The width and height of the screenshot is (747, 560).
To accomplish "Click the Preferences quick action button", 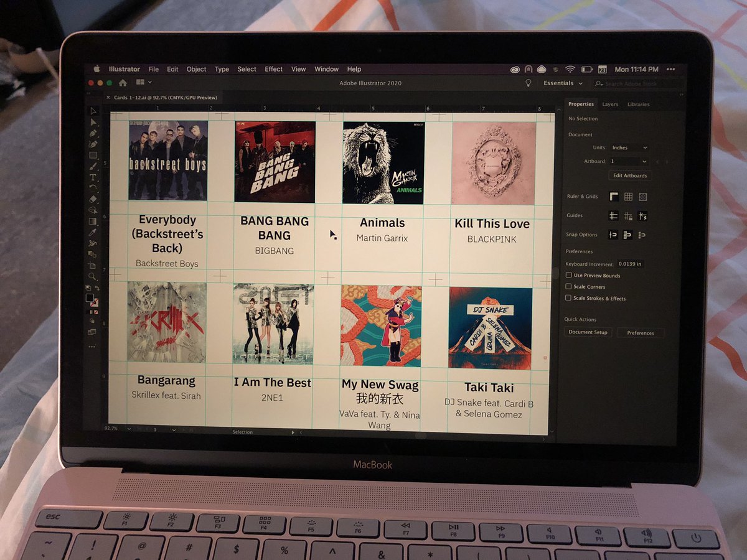I will [x=641, y=333].
